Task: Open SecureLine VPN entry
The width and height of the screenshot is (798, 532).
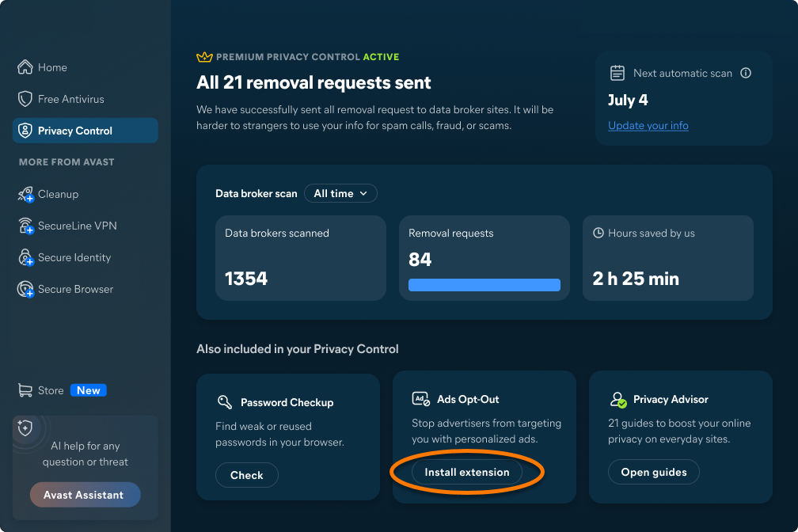Action: tap(85, 226)
